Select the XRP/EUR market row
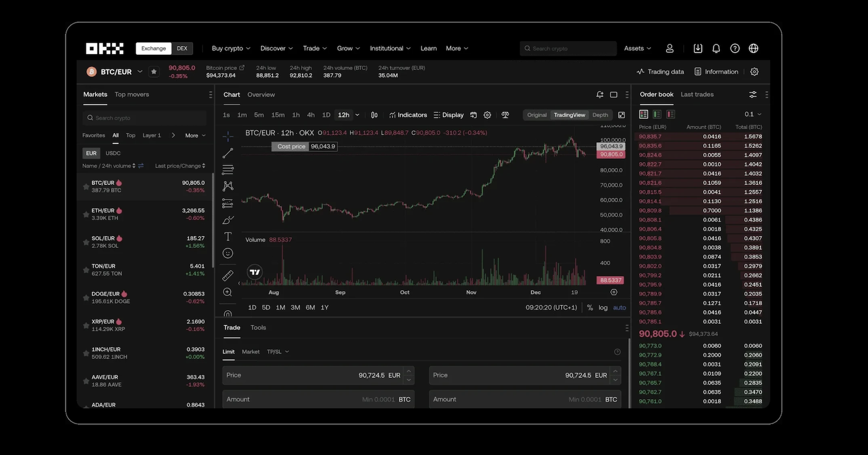This screenshot has height=455, width=868. pyautogui.click(x=145, y=325)
